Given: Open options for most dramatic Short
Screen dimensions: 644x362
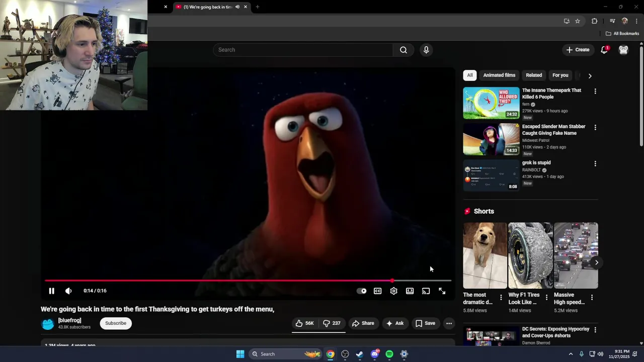Looking at the screenshot, I should click(501, 298).
